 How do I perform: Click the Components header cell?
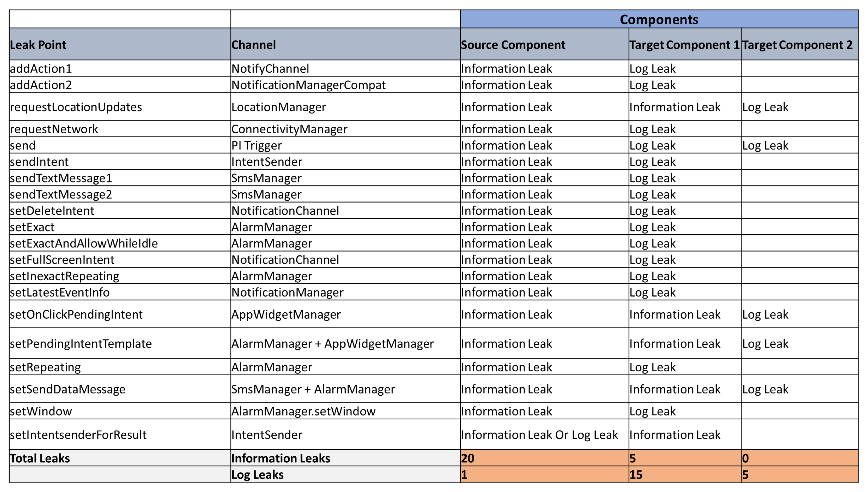(658, 19)
